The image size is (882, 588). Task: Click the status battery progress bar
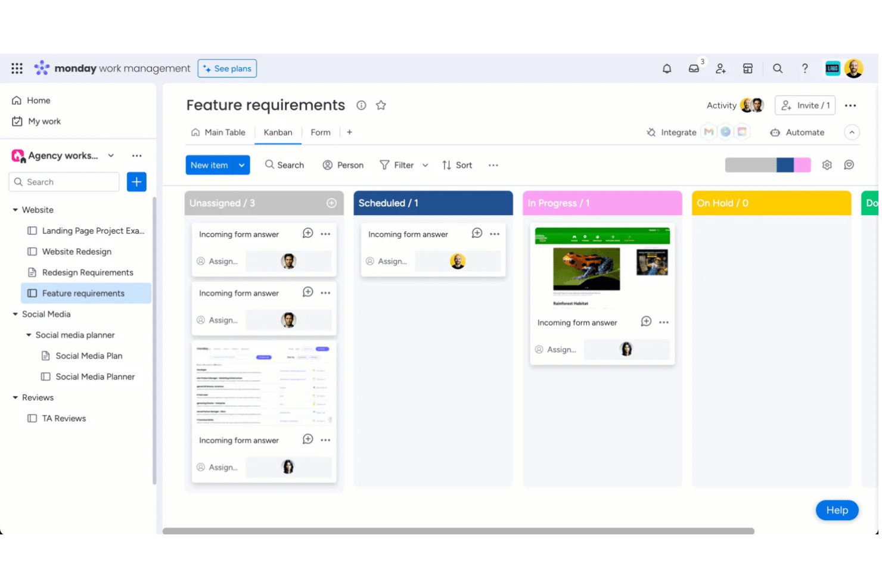click(768, 165)
